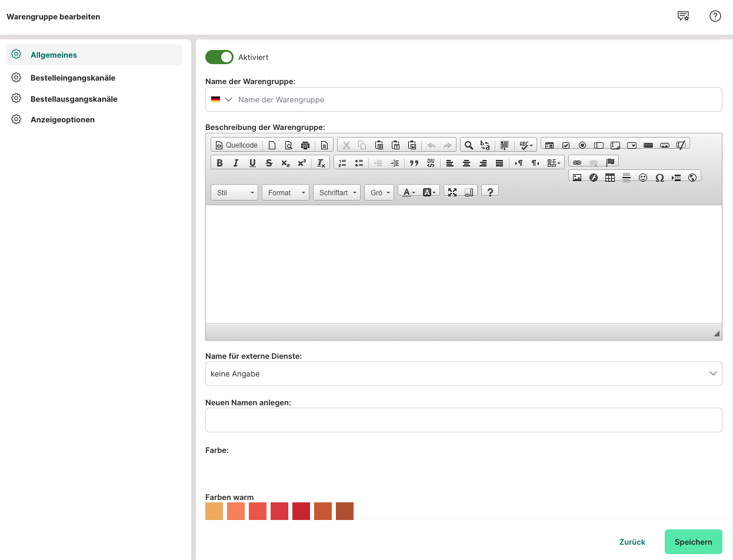The width and height of the screenshot is (733, 560).
Task: Insert a special character via the omega icon
Action: pyautogui.click(x=659, y=178)
